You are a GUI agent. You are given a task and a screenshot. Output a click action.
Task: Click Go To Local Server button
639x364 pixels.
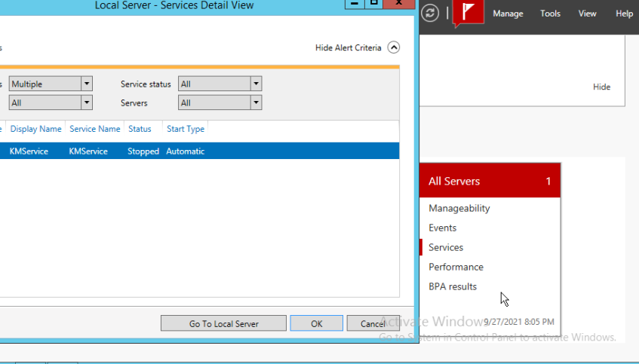point(223,323)
